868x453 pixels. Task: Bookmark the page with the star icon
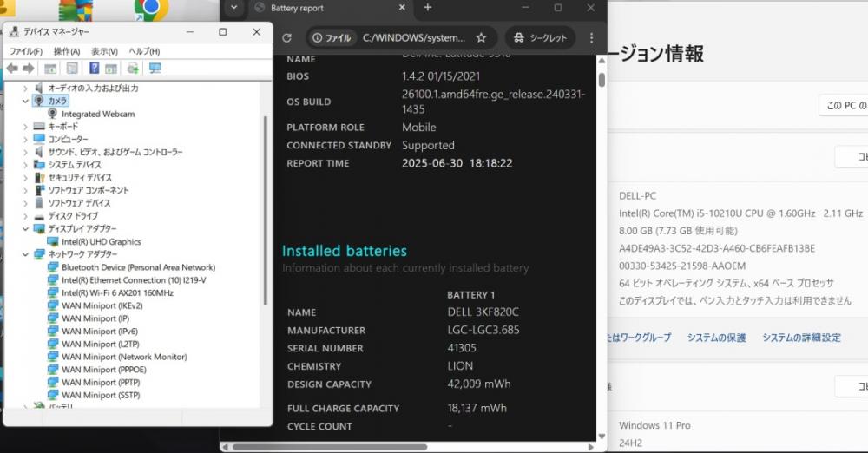pos(481,37)
